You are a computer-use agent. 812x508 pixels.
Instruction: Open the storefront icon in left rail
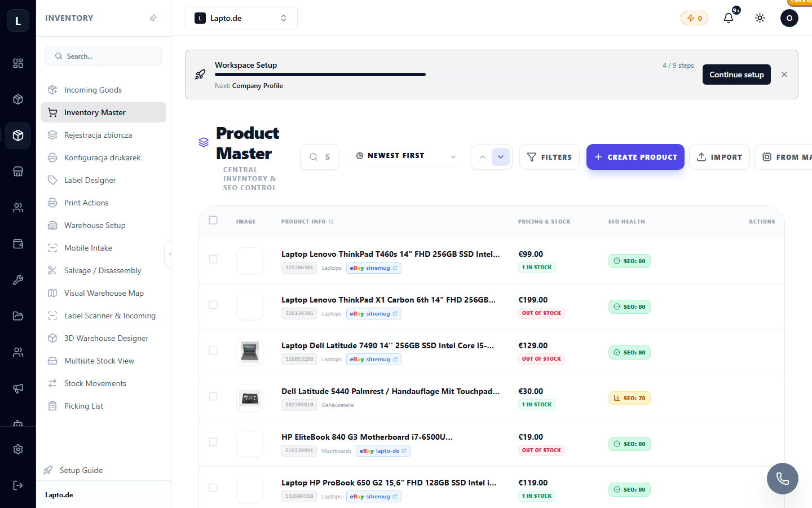18,172
